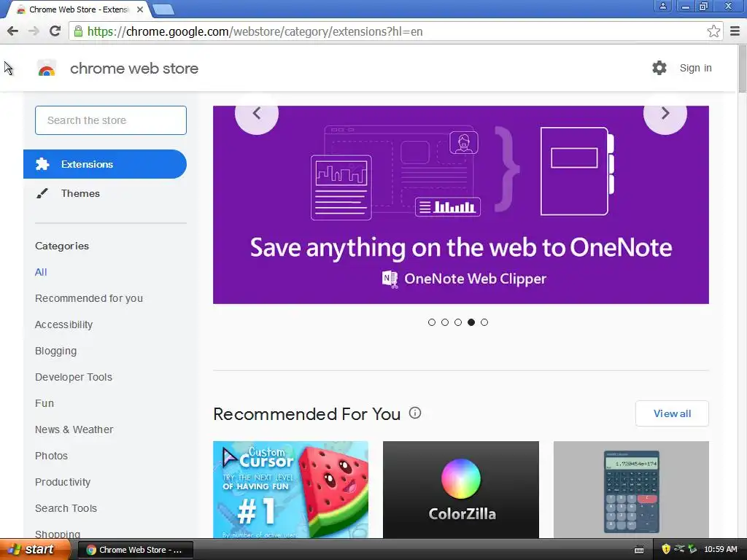Select the Chrome Web Store browser tab
The height and width of the screenshot is (560, 747).
pyautogui.click(x=79, y=9)
